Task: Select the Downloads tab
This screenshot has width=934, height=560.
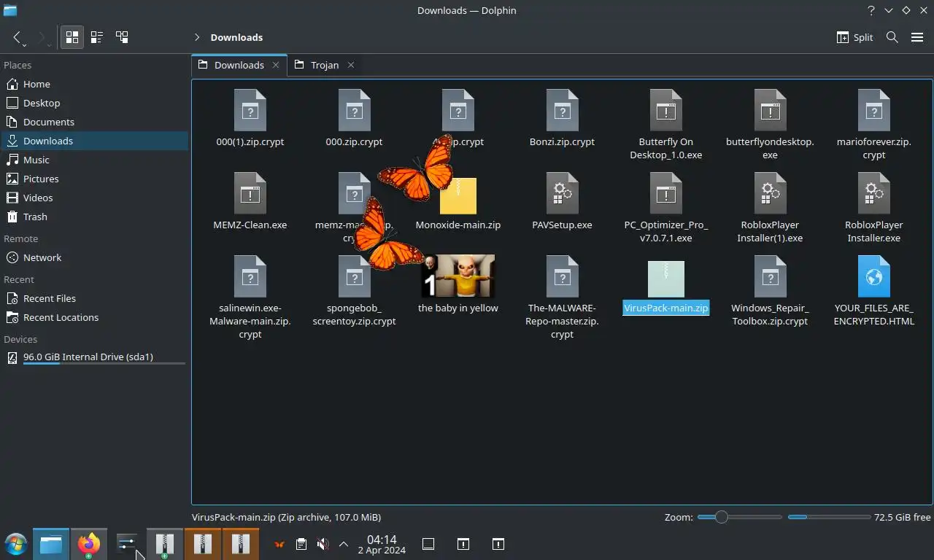Action: pos(239,65)
